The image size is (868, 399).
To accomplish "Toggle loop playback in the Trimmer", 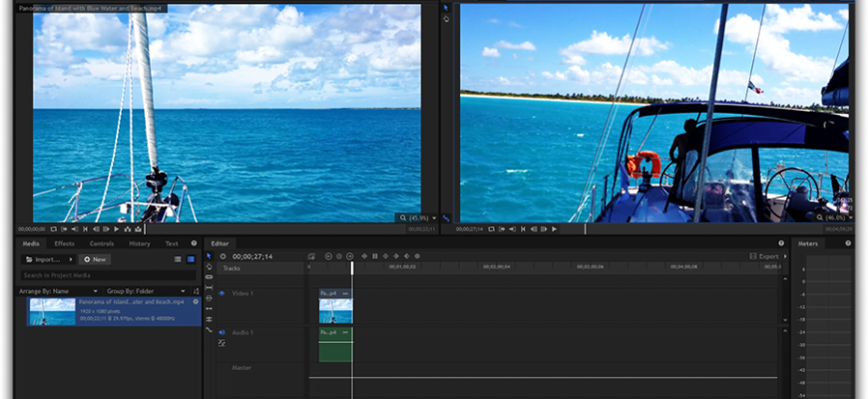I will [54, 229].
